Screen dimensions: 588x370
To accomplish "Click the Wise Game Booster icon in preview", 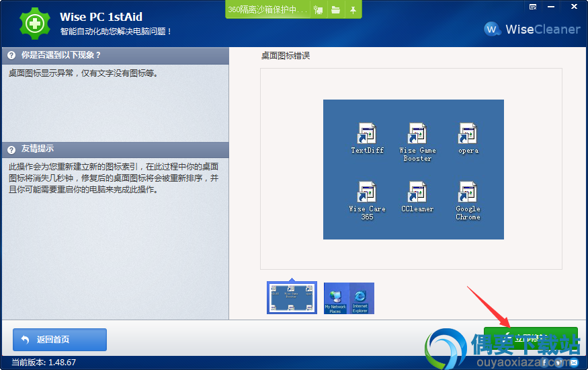I will click(417, 133).
